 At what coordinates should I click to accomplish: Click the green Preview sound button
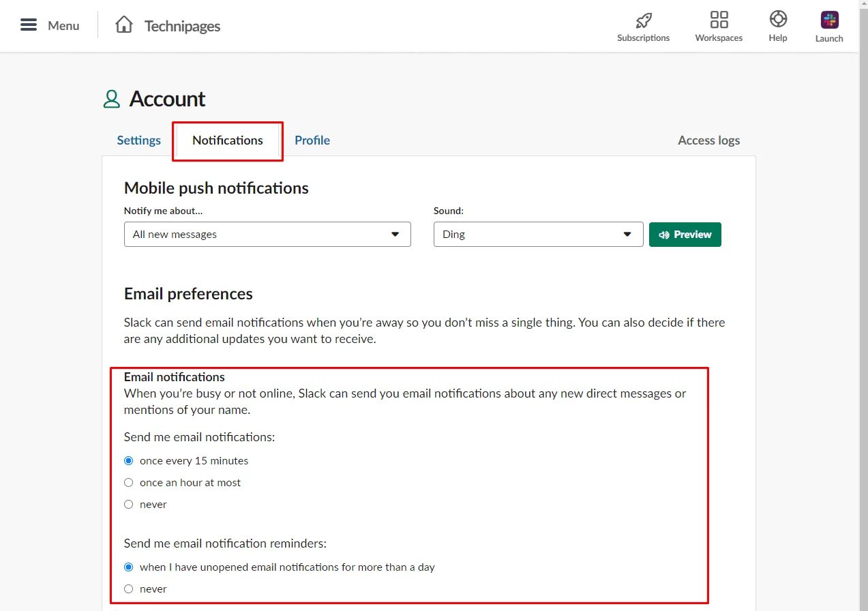(685, 234)
